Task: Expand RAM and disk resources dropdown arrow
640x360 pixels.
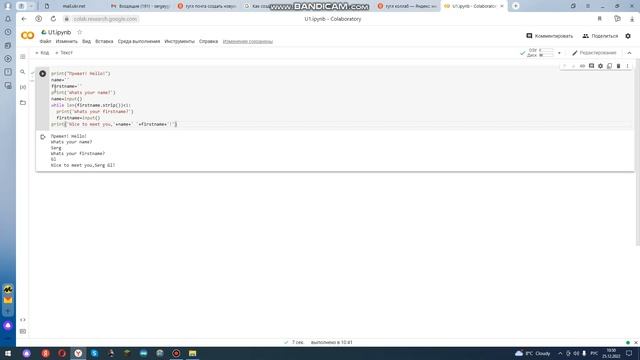Action: pos(559,53)
